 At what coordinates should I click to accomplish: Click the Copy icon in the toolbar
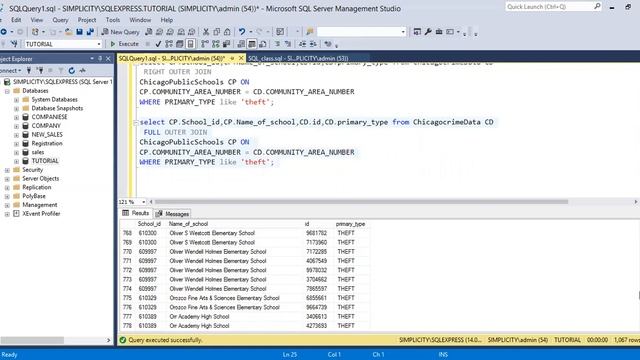coord(217,32)
